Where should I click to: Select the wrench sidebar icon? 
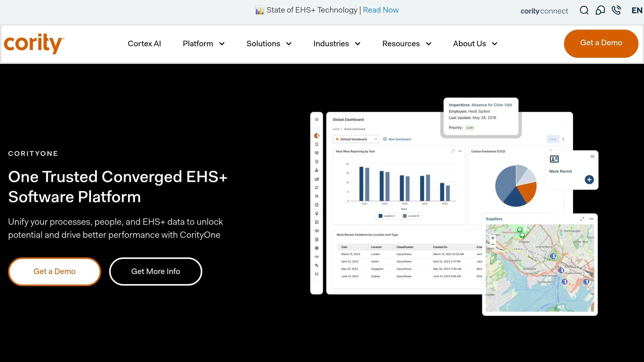pos(317,265)
